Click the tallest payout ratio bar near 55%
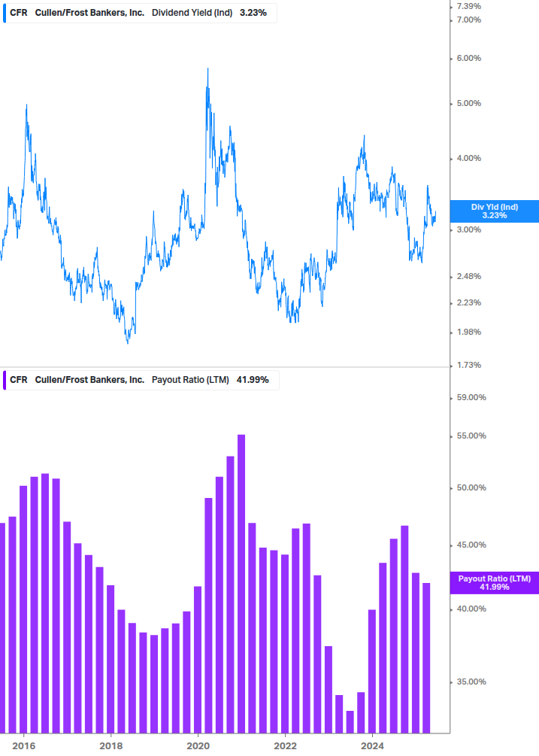This screenshot has height=756, width=539. (x=241, y=584)
